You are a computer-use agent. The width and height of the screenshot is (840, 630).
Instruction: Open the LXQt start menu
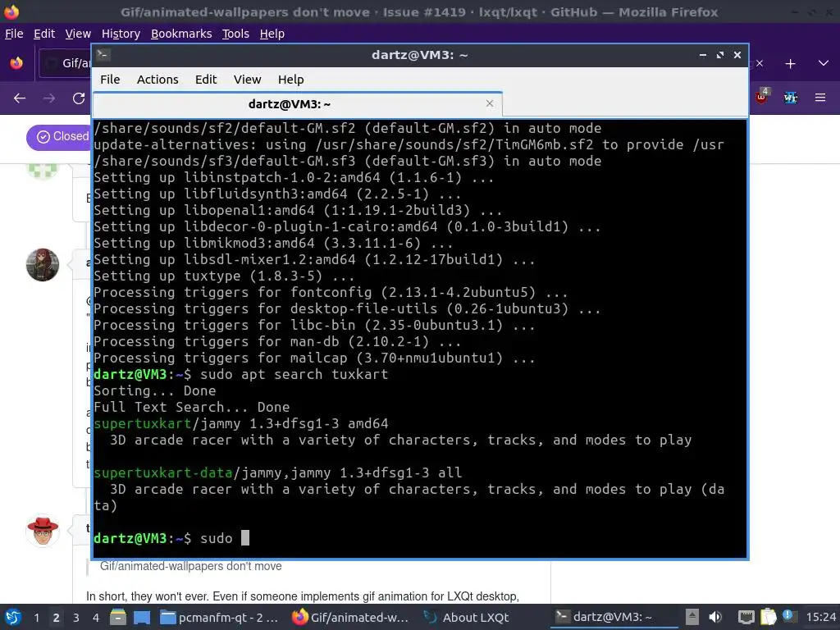click(x=13, y=617)
